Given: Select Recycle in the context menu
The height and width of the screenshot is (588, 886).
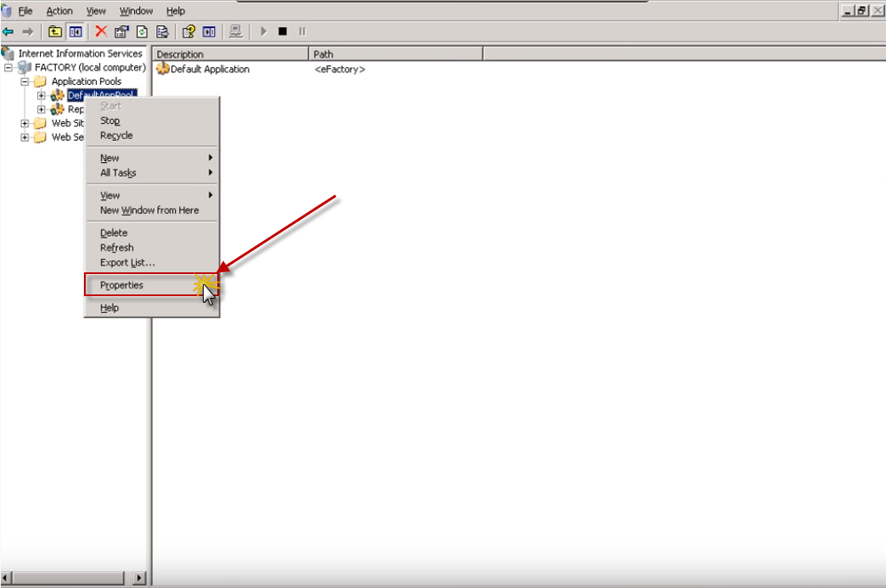Looking at the screenshot, I should (116, 136).
